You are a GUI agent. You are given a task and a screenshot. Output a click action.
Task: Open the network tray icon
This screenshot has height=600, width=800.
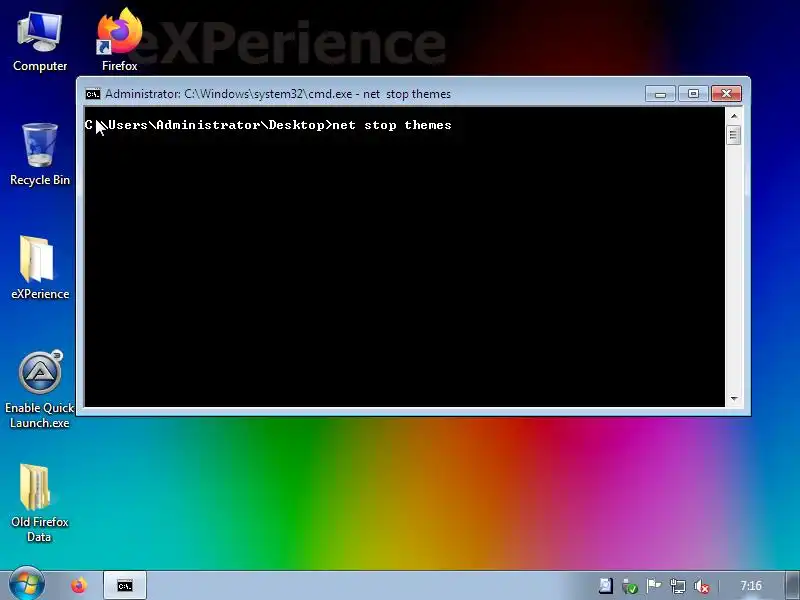click(x=678, y=586)
